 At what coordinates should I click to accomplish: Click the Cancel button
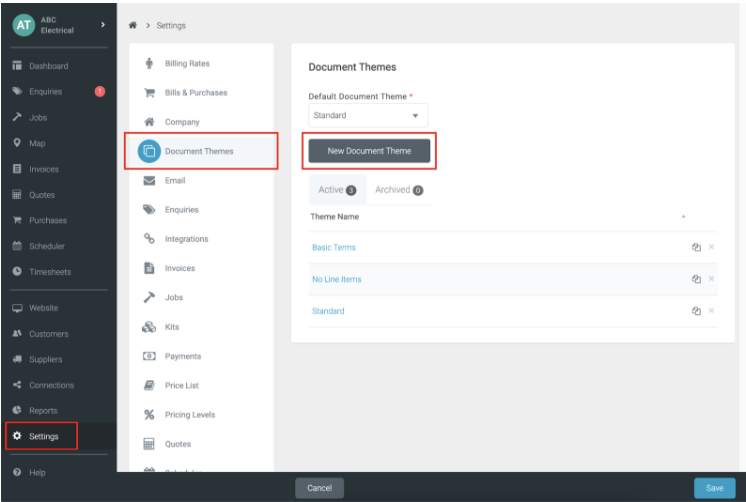319,488
